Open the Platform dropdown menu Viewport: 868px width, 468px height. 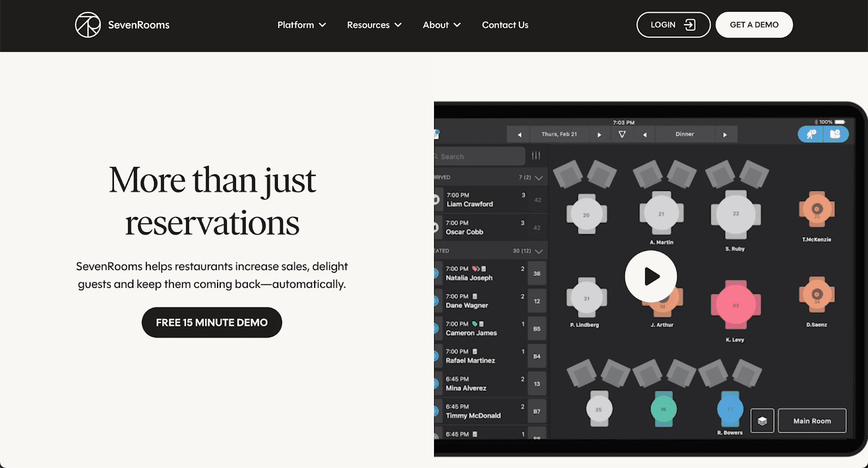302,25
